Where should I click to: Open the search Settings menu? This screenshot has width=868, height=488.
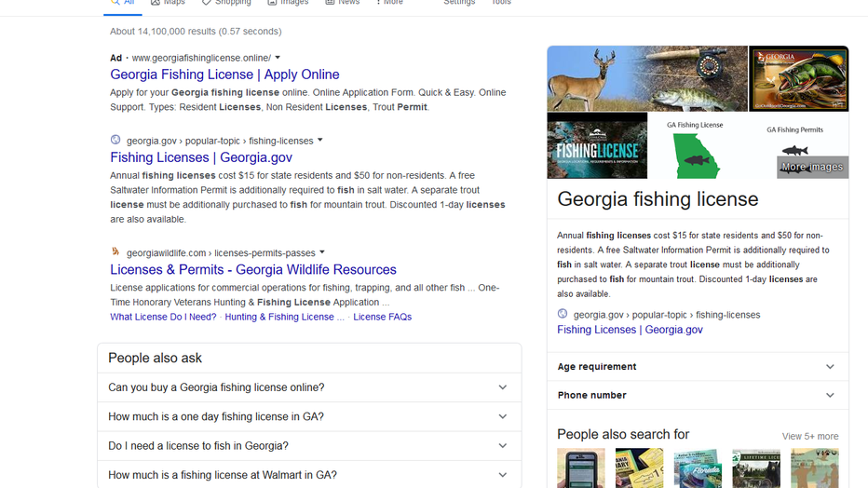click(x=459, y=3)
